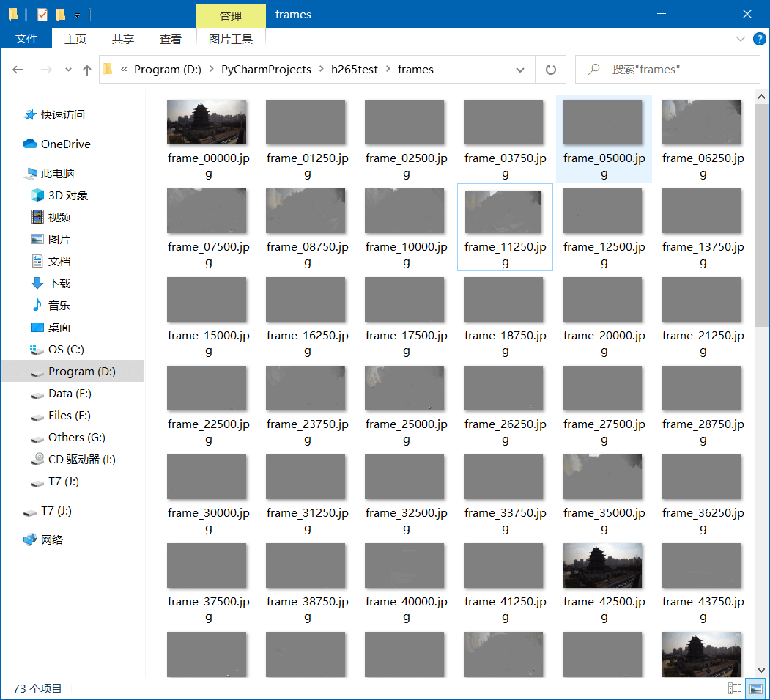Select the frame_42500.jpg thumbnail
The width and height of the screenshot is (770, 700).
point(602,565)
